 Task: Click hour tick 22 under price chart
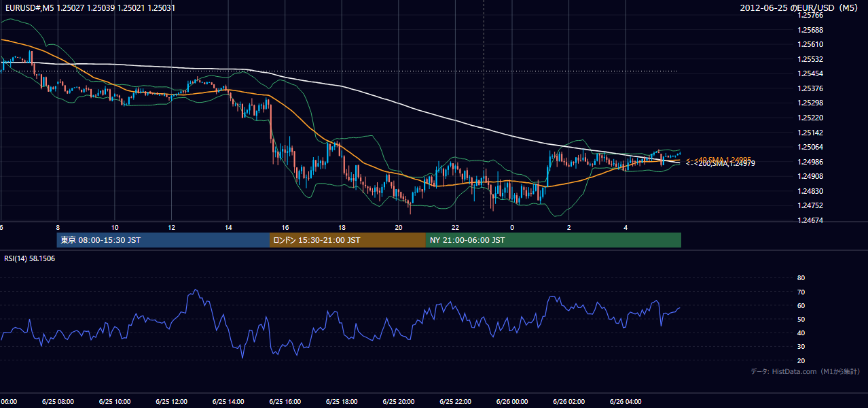(x=455, y=227)
